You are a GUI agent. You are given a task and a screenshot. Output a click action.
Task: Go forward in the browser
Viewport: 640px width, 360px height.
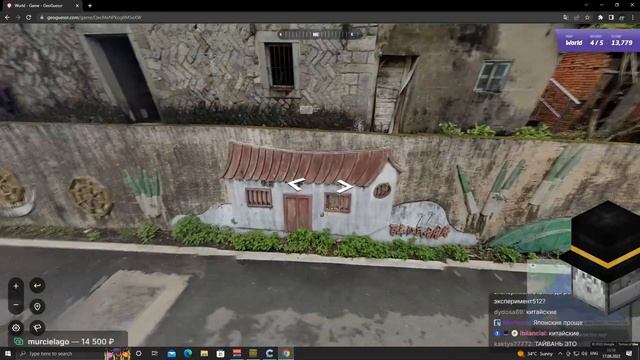[x=18, y=18]
